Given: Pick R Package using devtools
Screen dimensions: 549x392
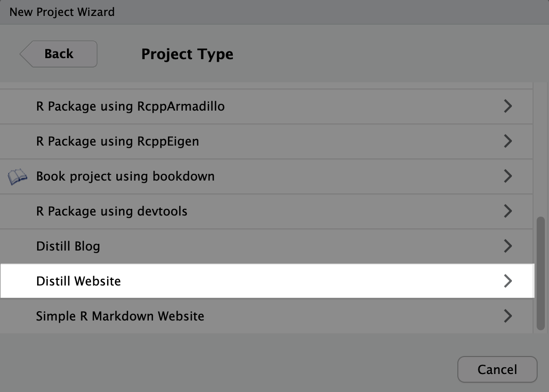Looking at the screenshot, I should [x=112, y=211].
